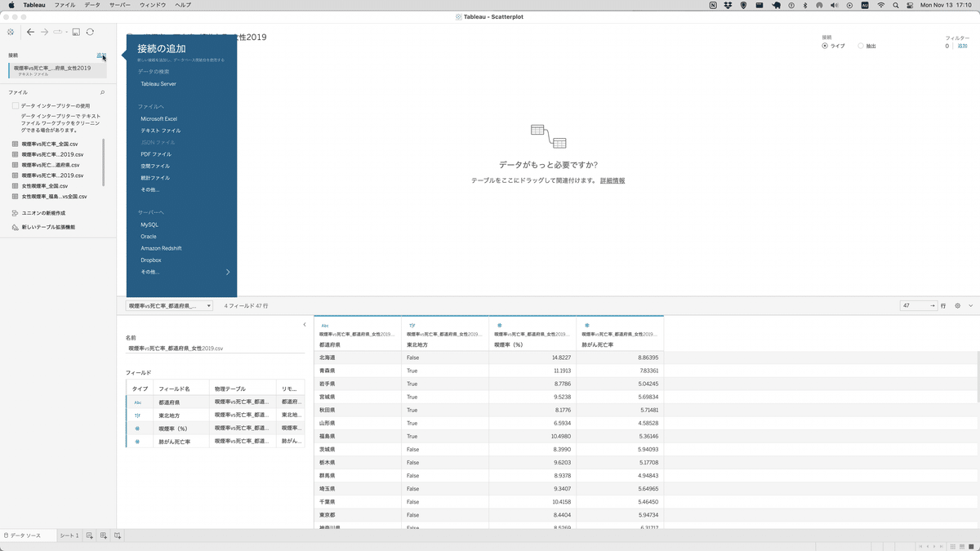This screenshot has height=551, width=980.
Task: Click the back arrow in toolbar
Action: pyautogui.click(x=30, y=32)
